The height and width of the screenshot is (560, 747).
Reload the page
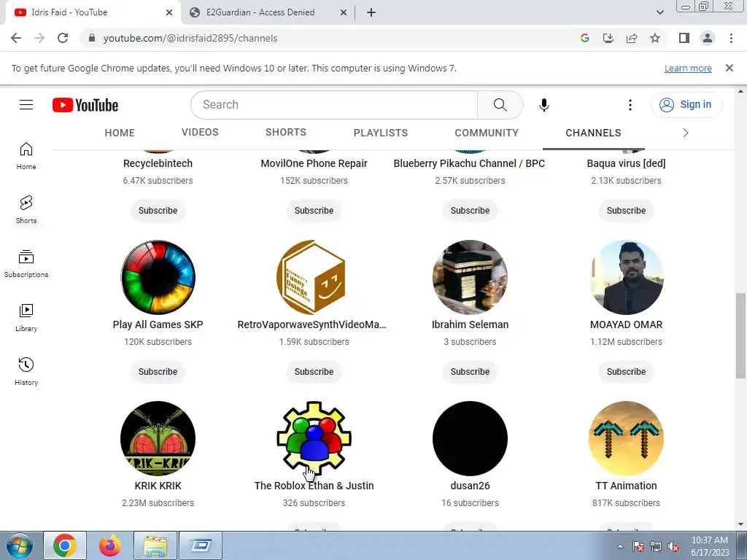63,38
